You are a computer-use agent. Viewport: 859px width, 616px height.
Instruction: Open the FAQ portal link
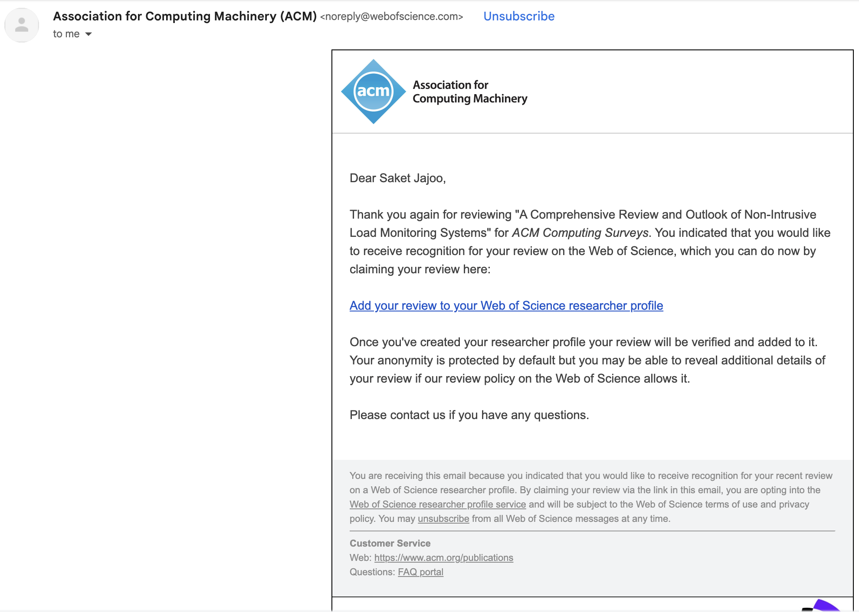420,572
